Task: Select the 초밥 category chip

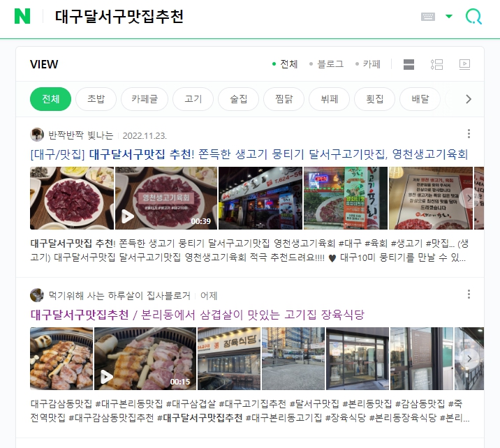Action: click(96, 99)
